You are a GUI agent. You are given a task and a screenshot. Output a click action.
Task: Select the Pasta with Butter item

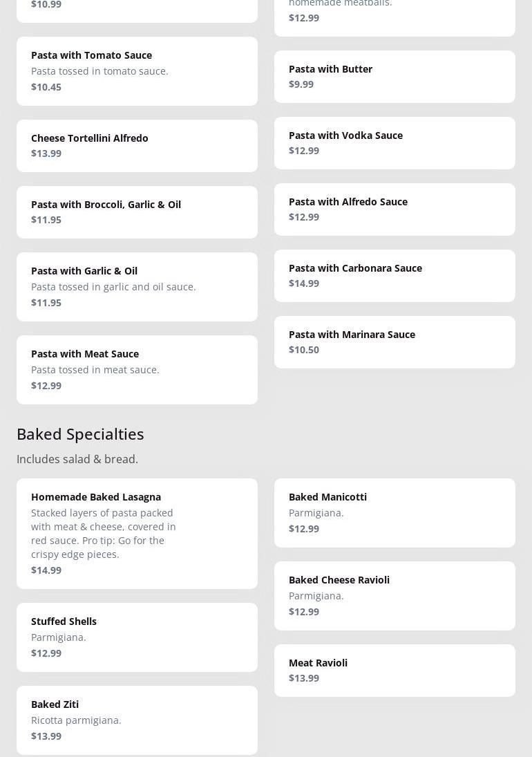tap(395, 77)
